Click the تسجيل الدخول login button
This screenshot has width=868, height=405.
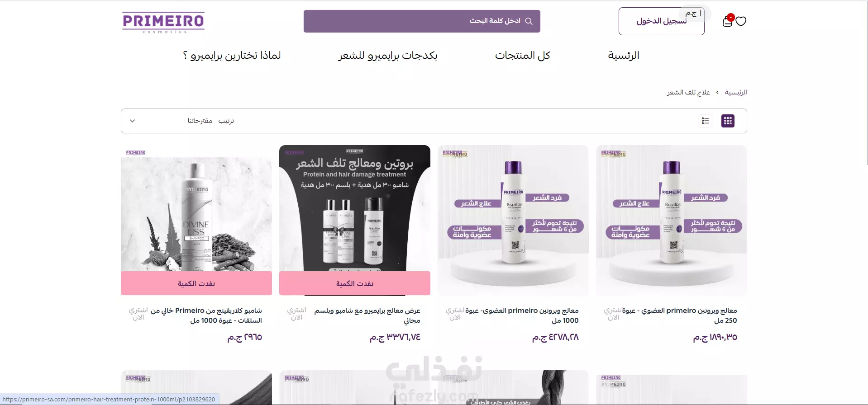coord(661,21)
